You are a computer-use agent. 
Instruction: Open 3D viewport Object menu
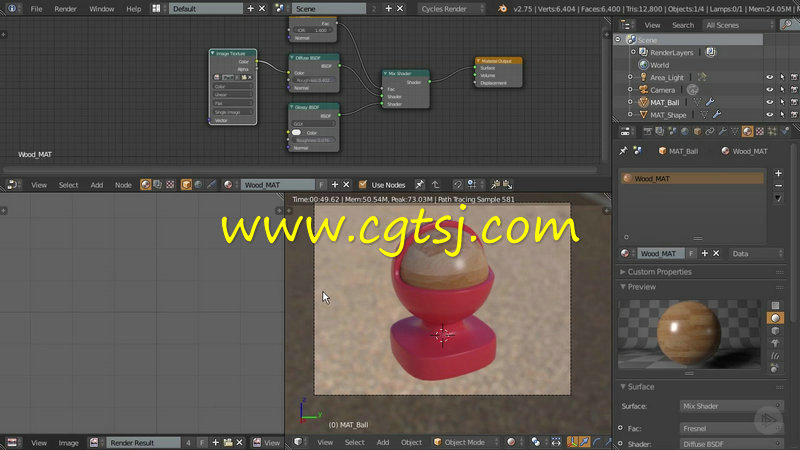click(411, 442)
